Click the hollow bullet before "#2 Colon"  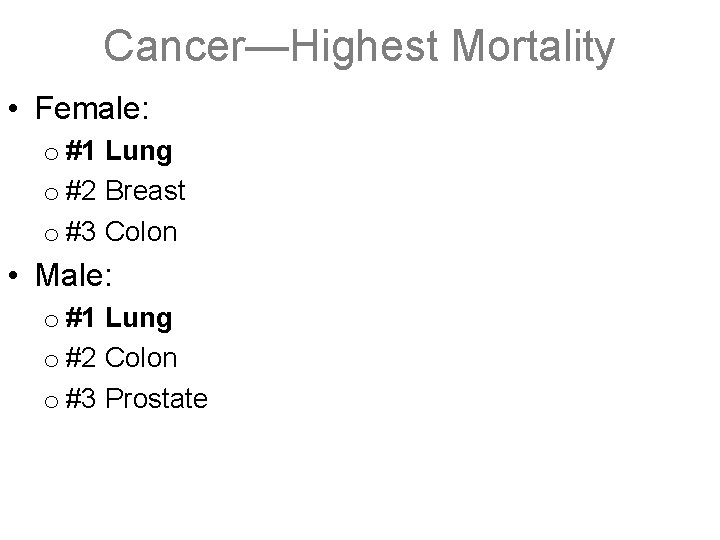pos(49,360)
